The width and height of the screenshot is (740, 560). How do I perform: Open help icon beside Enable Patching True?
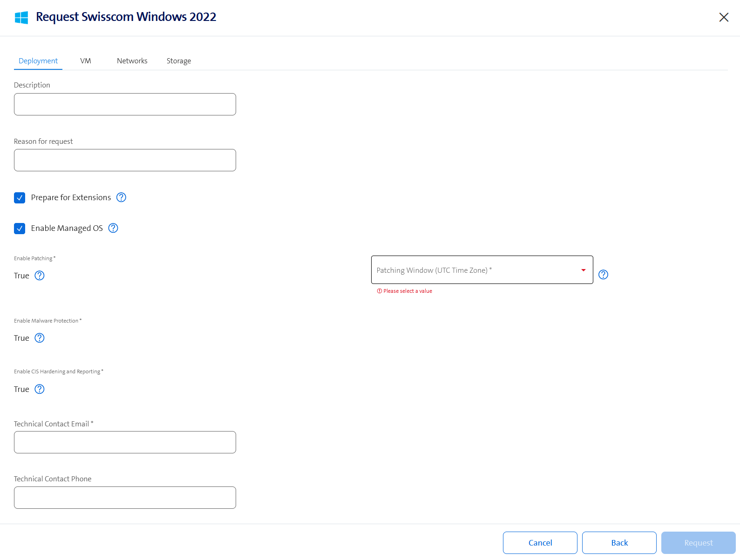pyautogui.click(x=40, y=276)
